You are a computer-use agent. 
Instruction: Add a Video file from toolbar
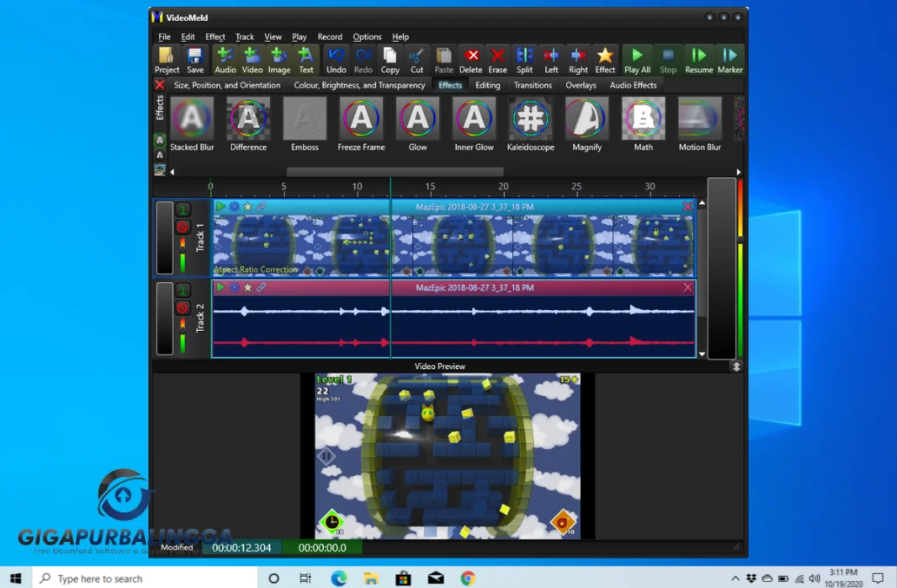pos(252,60)
